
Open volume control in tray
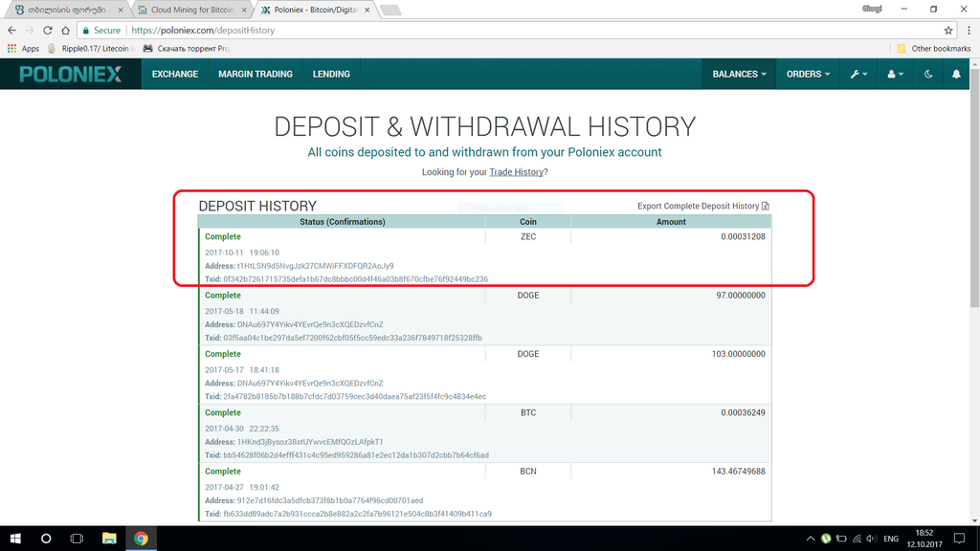pyautogui.click(x=871, y=539)
